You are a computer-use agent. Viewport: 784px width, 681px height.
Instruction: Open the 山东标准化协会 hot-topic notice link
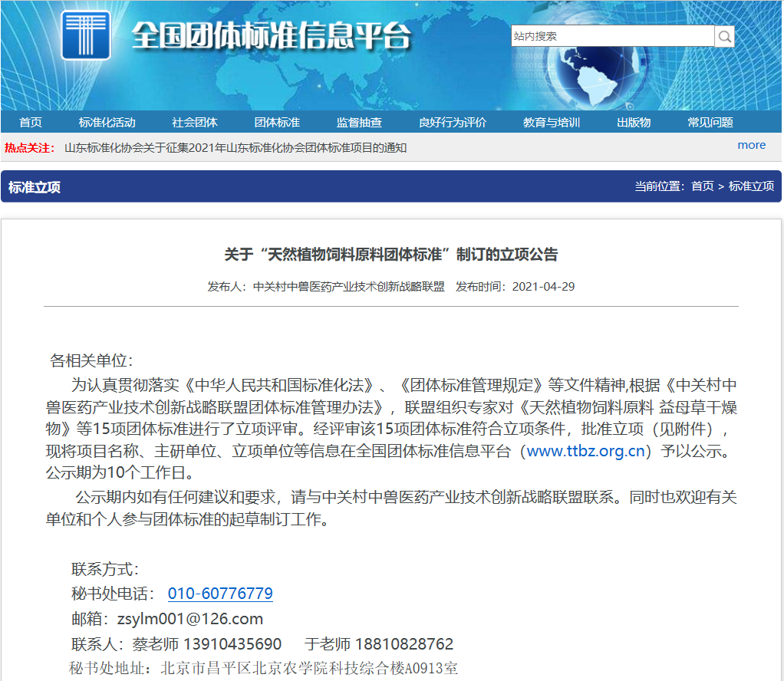click(236, 148)
